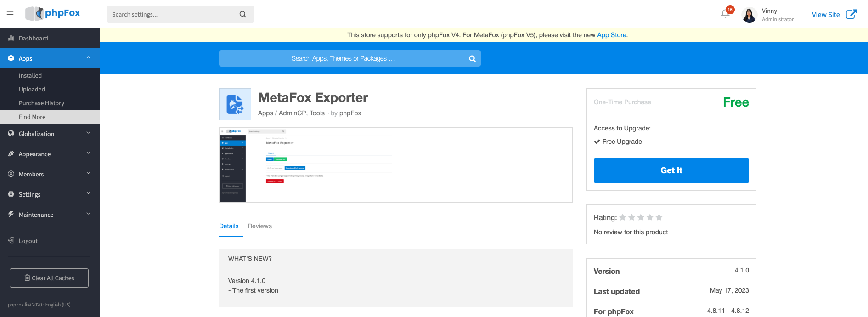This screenshot has height=317, width=868.
Task: Expand the Appearance menu chevron
Action: coord(88,153)
